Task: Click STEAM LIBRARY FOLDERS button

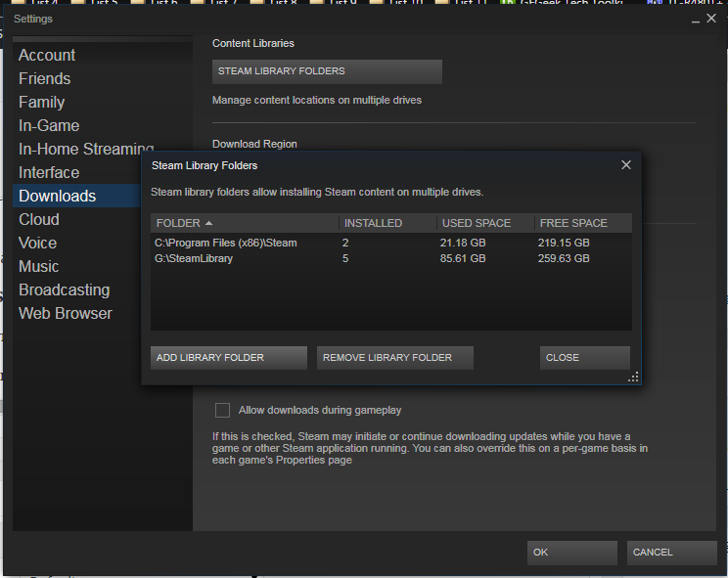Action: click(x=327, y=71)
